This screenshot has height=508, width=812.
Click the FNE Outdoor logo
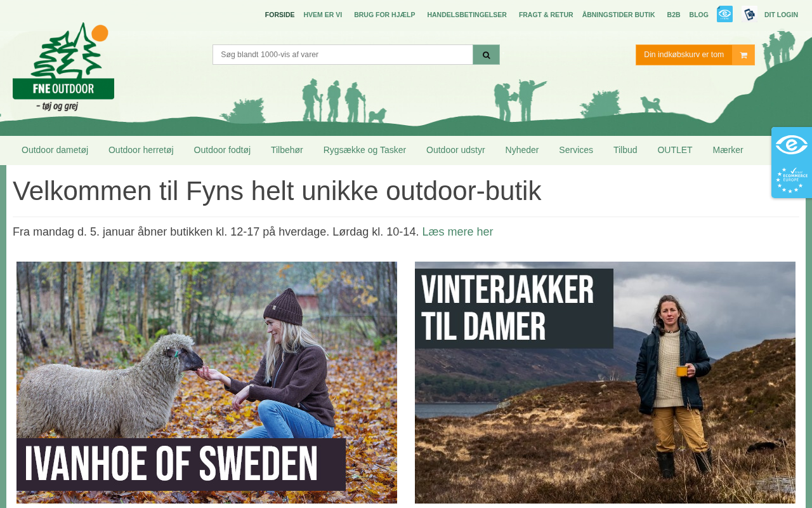pos(63,67)
